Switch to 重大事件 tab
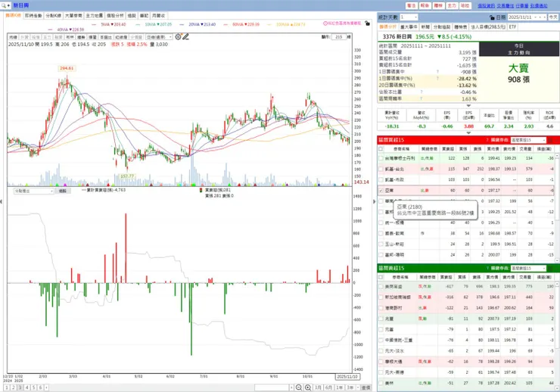 pos(409,26)
